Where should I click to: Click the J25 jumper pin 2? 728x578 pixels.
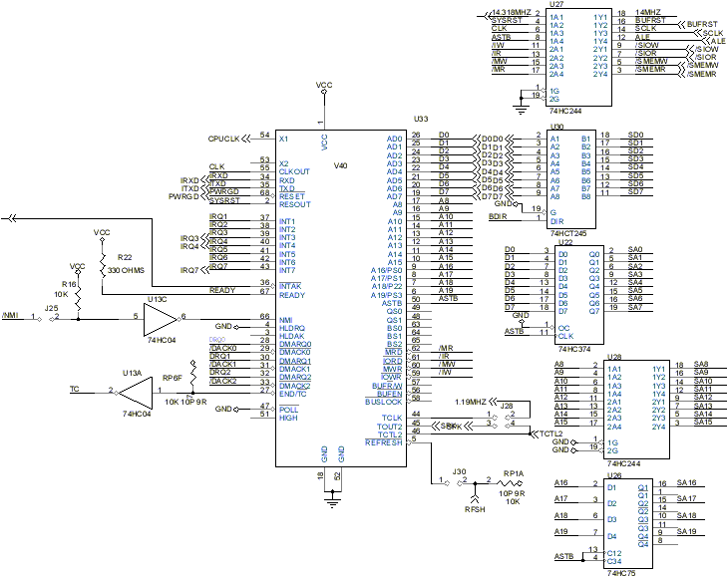53,319
